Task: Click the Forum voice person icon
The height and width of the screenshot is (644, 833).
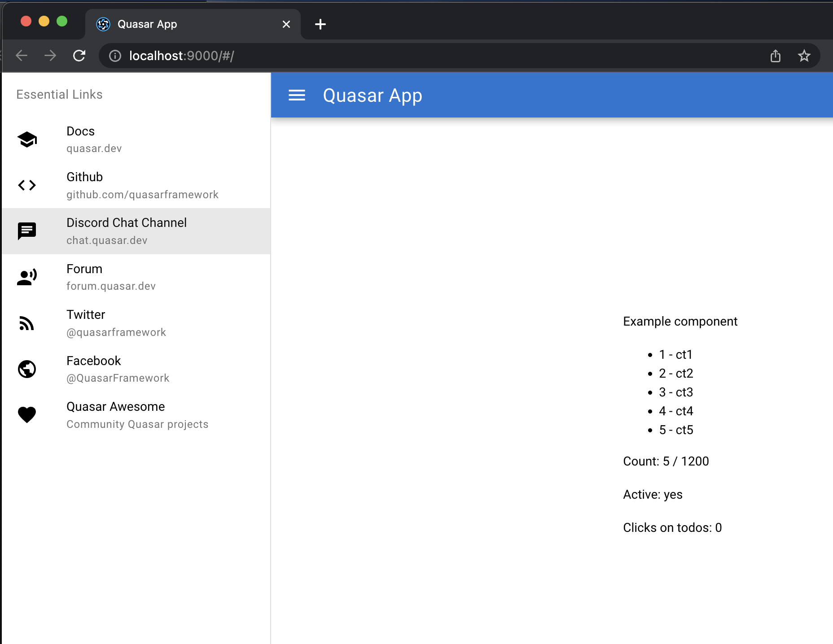Action: (x=27, y=277)
